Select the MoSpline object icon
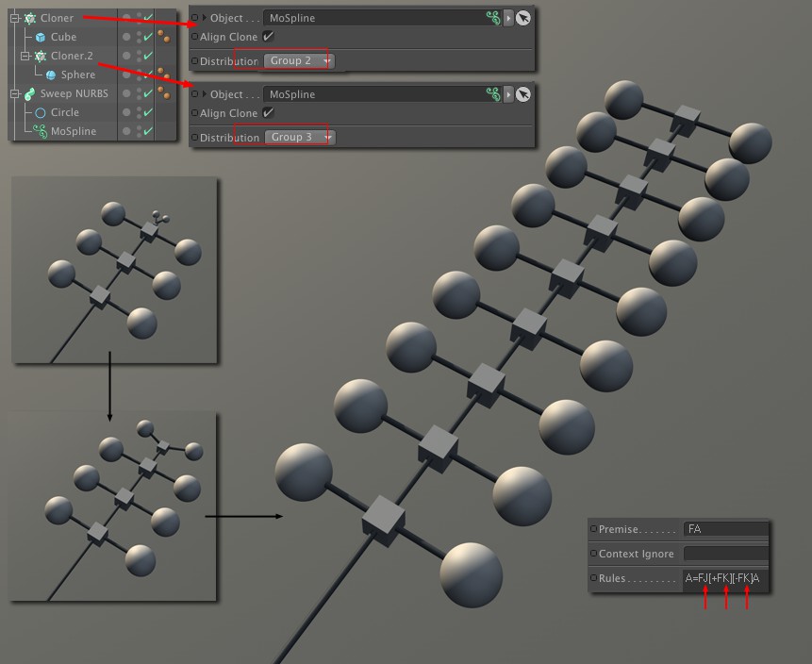The height and width of the screenshot is (664, 812). pyautogui.click(x=41, y=131)
